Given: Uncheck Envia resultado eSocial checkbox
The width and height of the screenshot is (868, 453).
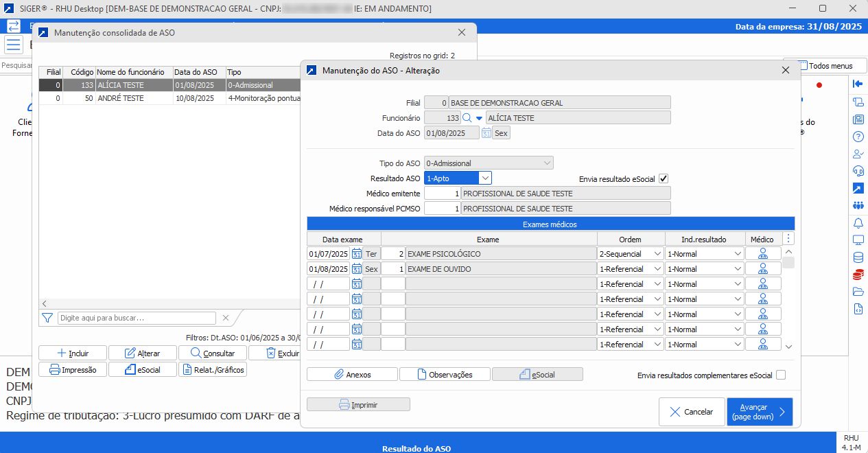Looking at the screenshot, I should tap(663, 178).
